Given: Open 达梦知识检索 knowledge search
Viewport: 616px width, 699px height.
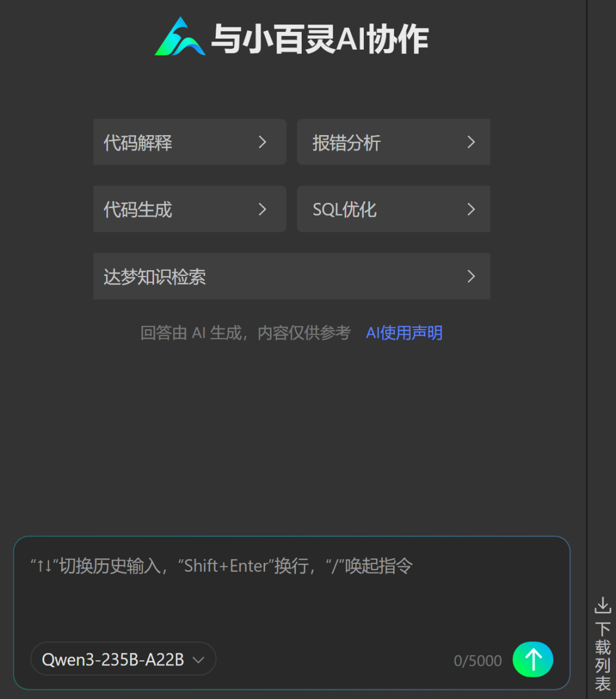Looking at the screenshot, I should pos(291,277).
